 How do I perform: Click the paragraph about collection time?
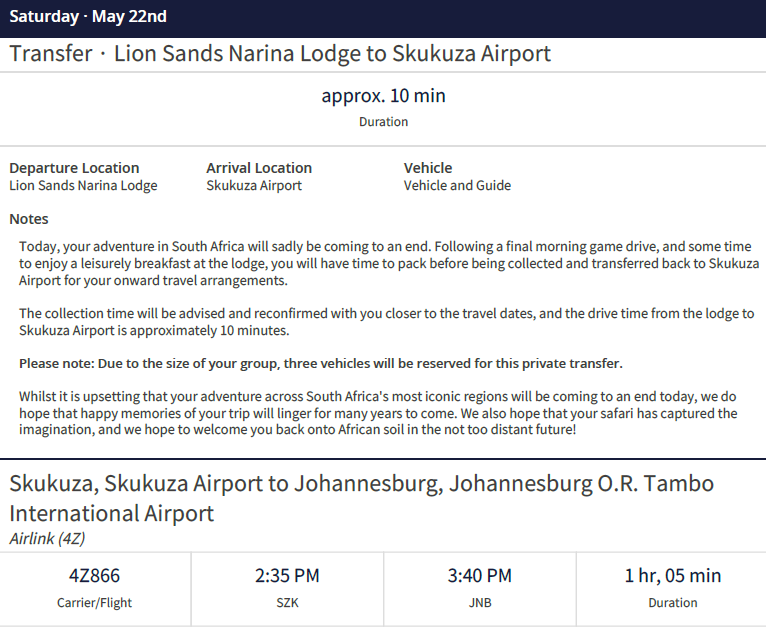click(386, 322)
